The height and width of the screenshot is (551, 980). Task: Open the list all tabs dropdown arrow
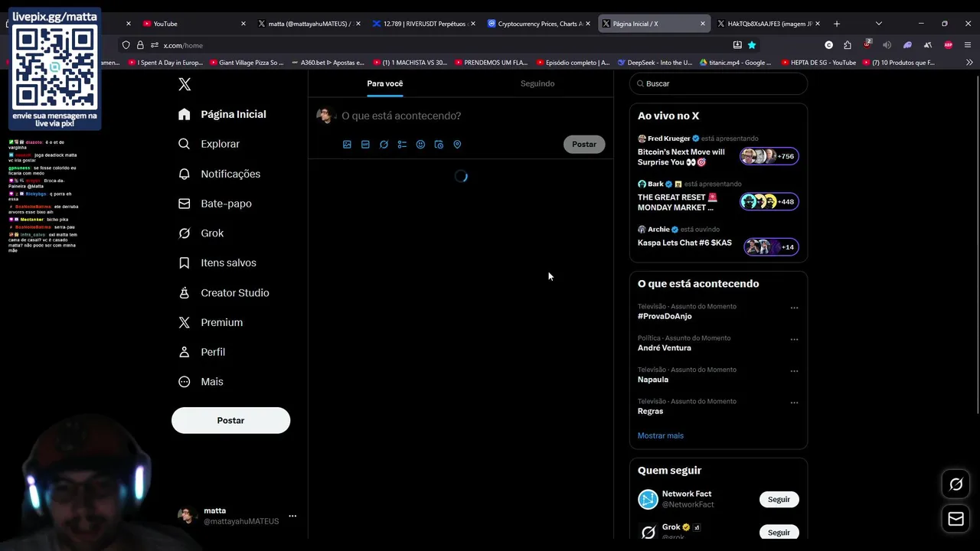pyautogui.click(x=878, y=24)
